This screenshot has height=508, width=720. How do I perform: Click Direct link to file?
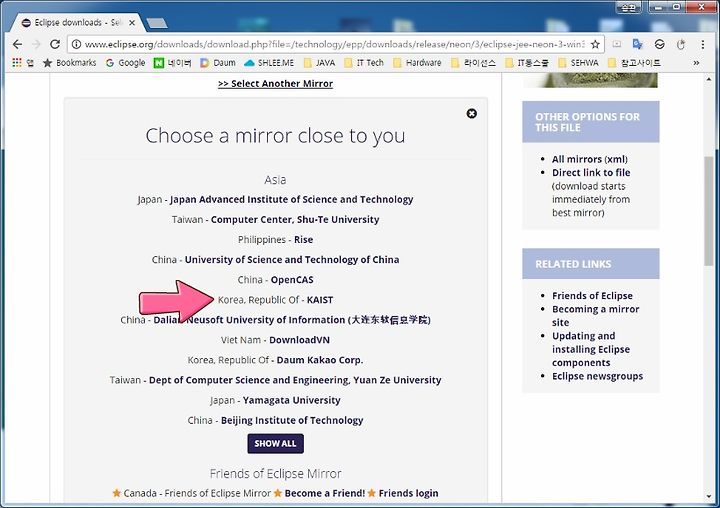(591, 173)
